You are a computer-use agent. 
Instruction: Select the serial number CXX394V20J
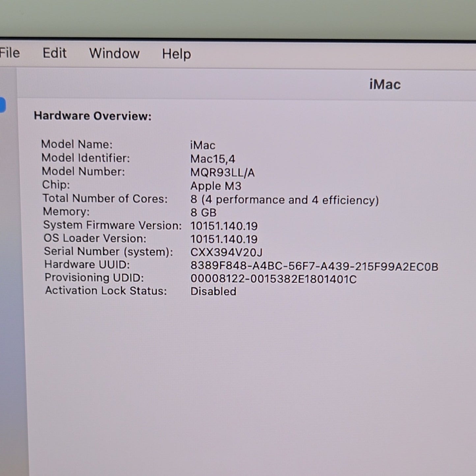[x=226, y=253]
